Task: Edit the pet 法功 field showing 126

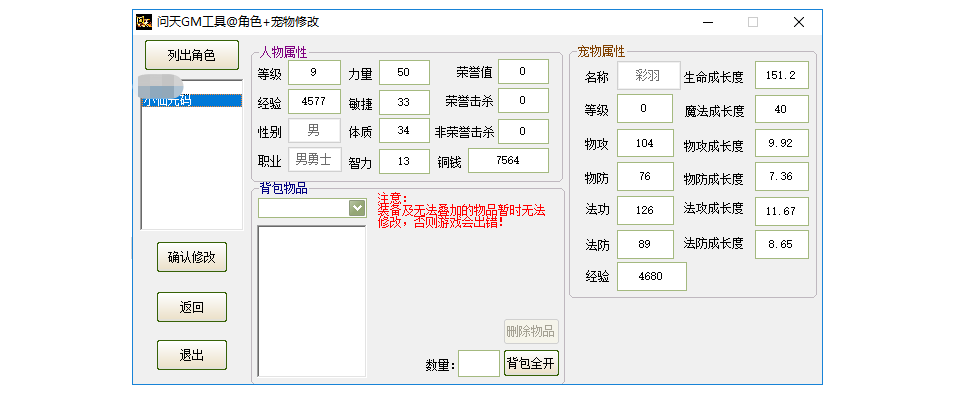Action: click(x=645, y=210)
